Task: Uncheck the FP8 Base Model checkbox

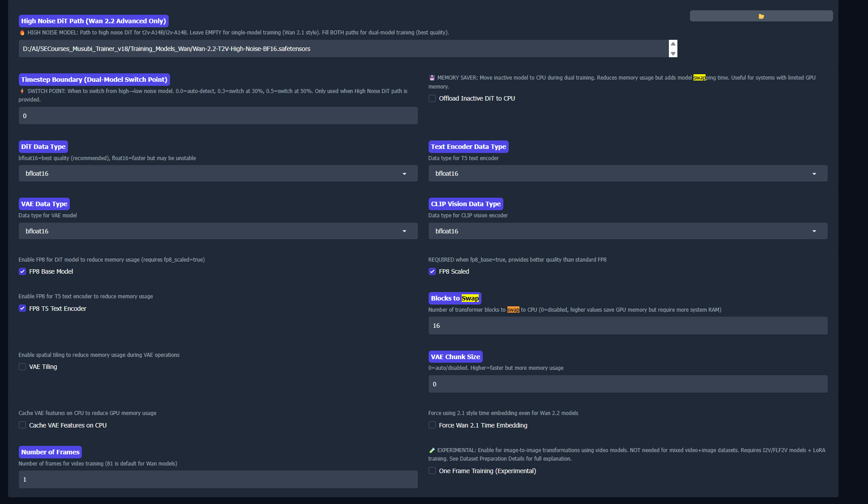Action: point(22,271)
